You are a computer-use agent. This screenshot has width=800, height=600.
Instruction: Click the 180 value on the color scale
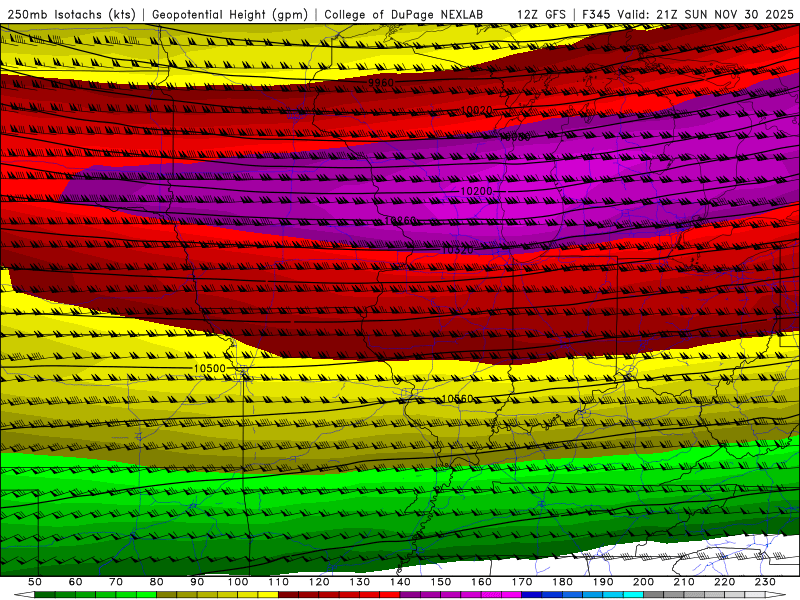click(x=563, y=582)
